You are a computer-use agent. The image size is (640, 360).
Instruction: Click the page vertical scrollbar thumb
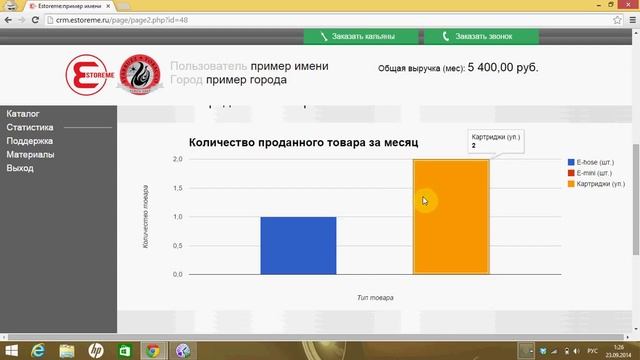tap(636, 200)
